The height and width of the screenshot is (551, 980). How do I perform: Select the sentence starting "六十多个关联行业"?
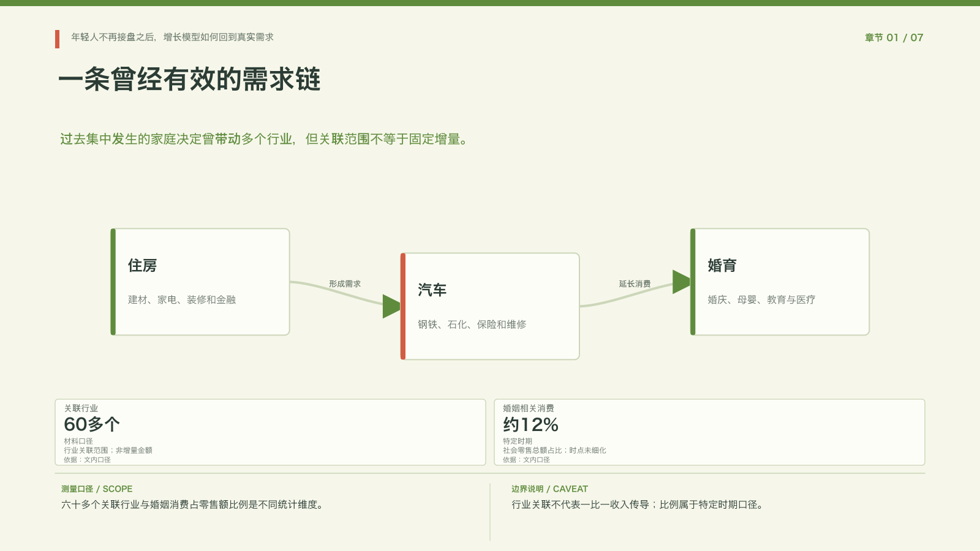(192, 505)
